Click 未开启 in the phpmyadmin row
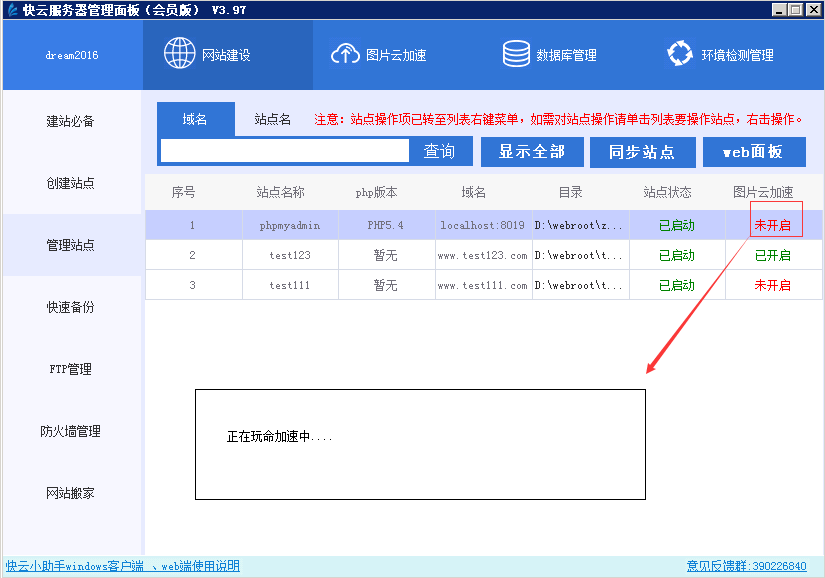Image resolution: width=825 pixels, height=578 pixels. [x=772, y=226]
